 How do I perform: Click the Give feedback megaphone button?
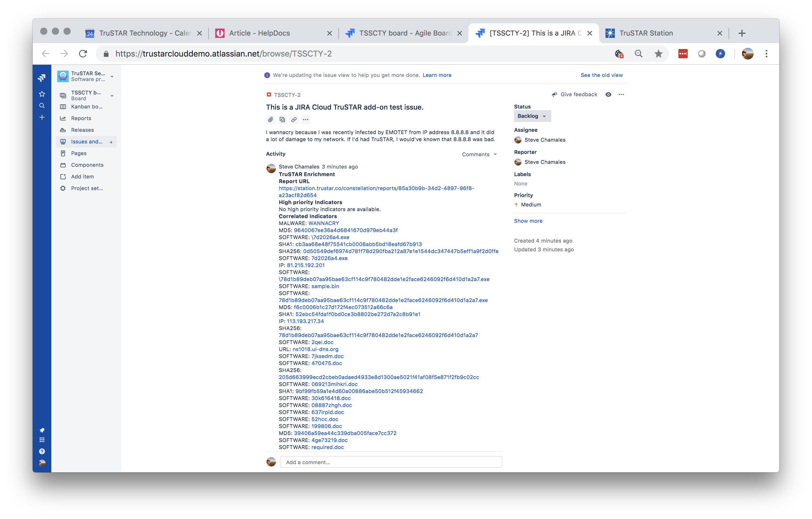pos(574,94)
